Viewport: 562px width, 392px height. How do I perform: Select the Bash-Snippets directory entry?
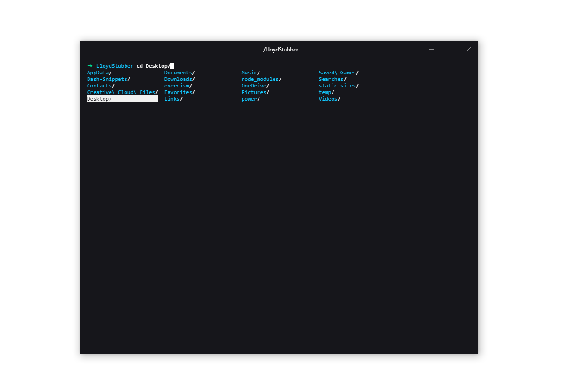[107, 79]
